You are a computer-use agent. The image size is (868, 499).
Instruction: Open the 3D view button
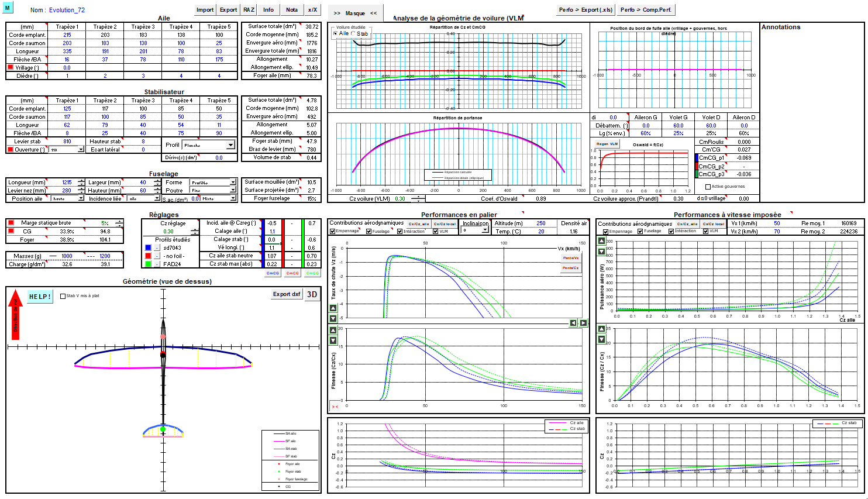click(312, 294)
